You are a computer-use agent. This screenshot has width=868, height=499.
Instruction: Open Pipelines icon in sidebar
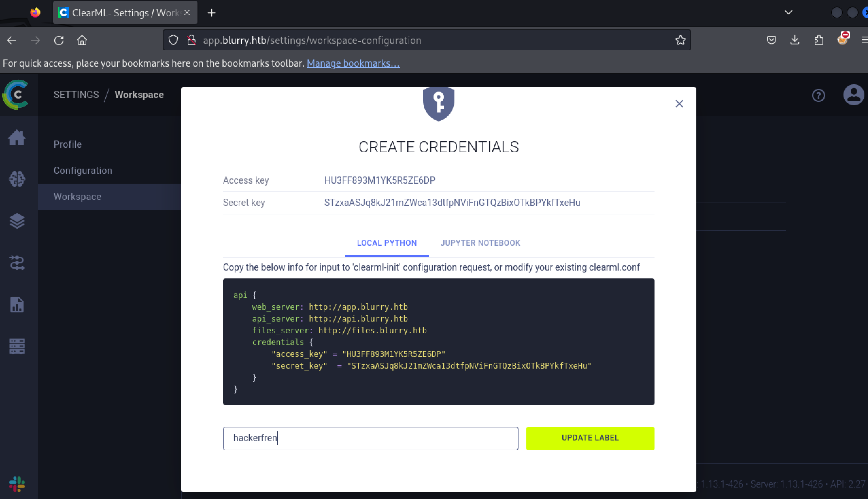pos(16,263)
